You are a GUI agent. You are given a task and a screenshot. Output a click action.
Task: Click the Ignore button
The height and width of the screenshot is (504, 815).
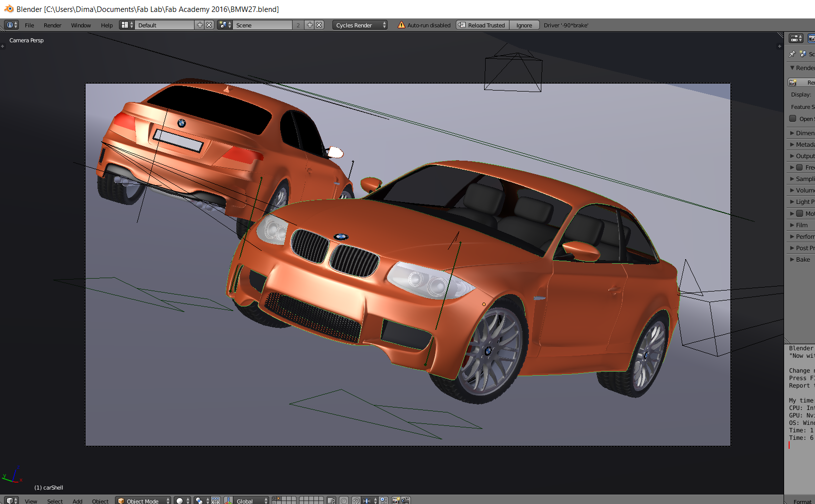(x=524, y=25)
